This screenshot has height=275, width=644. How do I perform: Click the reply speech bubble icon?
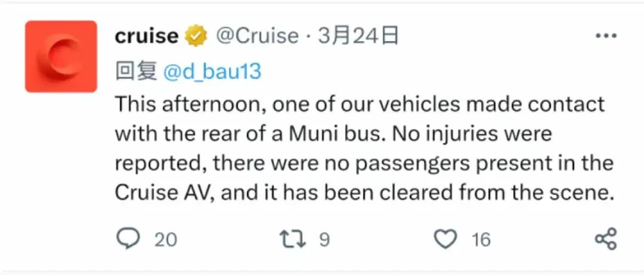127,239
